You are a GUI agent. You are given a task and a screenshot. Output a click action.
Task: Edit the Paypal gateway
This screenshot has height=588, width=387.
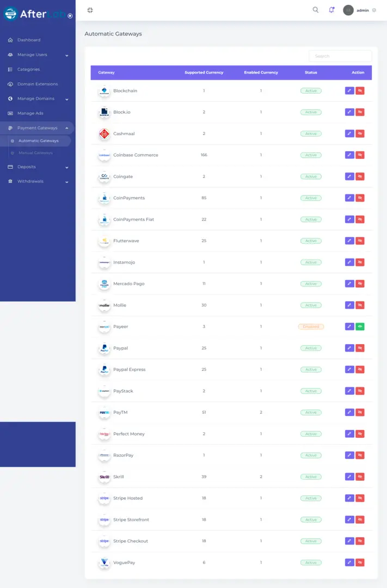click(x=349, y=348)
